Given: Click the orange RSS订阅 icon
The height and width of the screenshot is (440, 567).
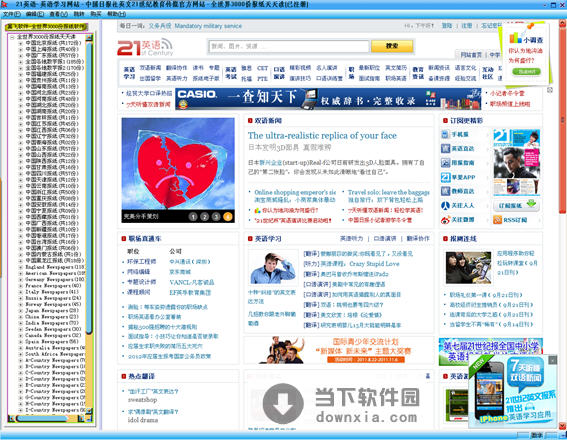Looking at the screenshot, I should point(498,219).
